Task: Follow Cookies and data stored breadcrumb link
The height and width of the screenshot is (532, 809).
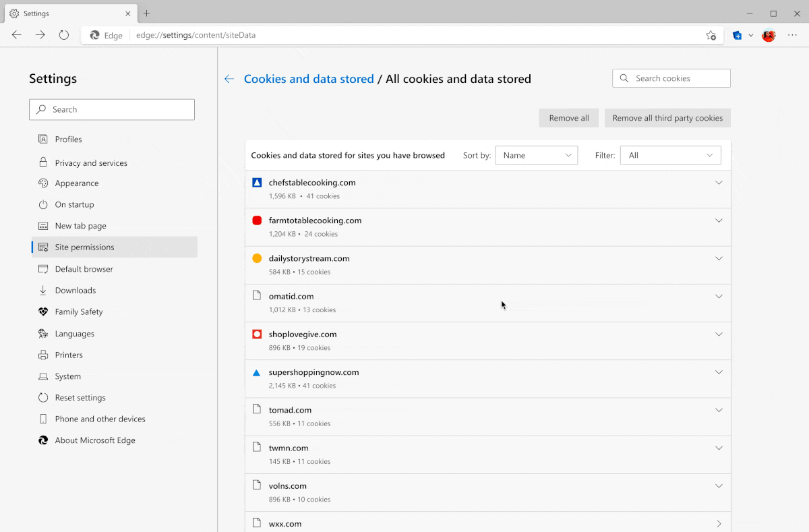Action: (309, 79)
